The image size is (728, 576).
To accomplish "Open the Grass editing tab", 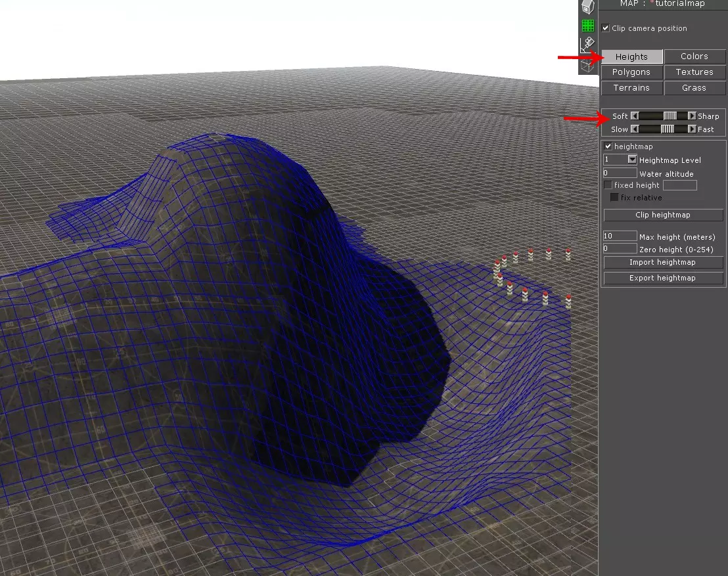I will tap(694, 88).
